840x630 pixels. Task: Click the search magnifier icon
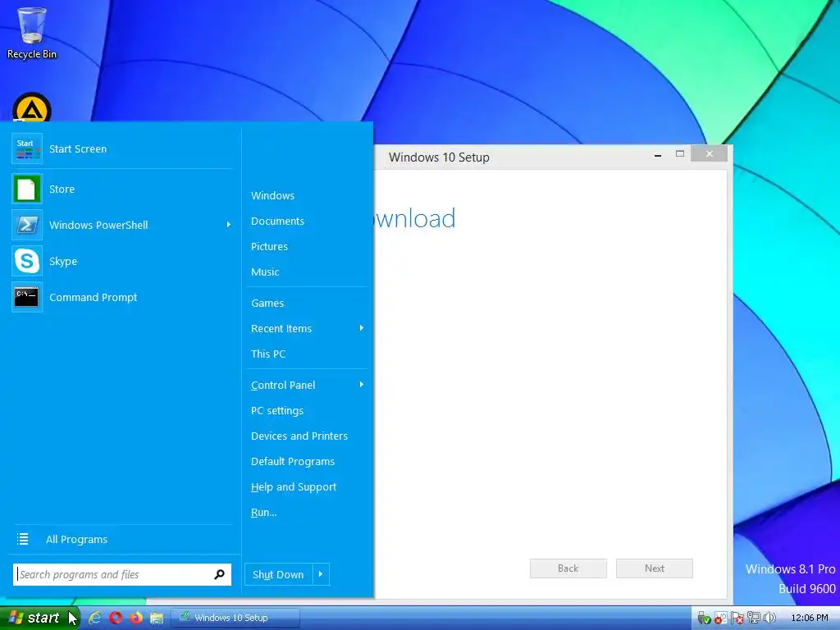pos(219,574)
